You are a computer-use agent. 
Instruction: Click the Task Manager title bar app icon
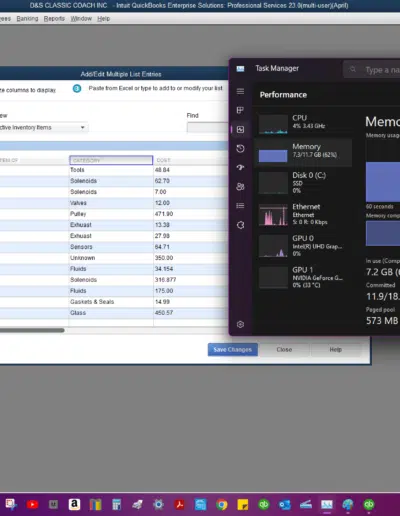(x=240, y=69)
